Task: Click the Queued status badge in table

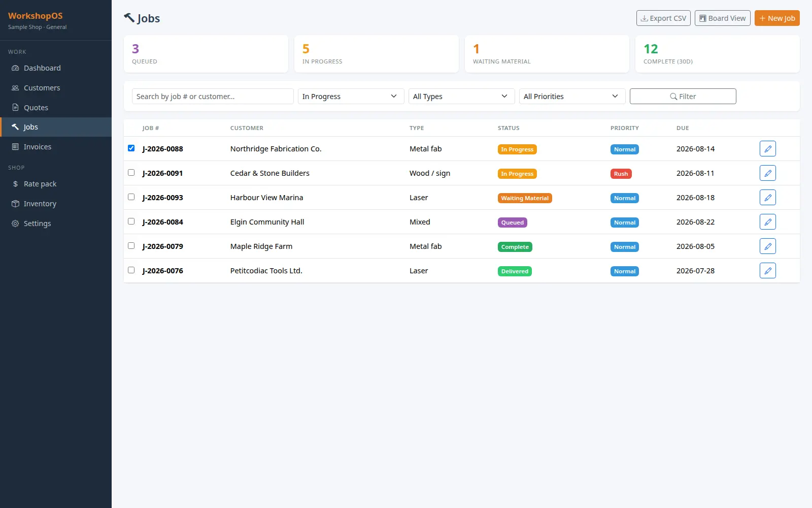Action: pos(513,223)
